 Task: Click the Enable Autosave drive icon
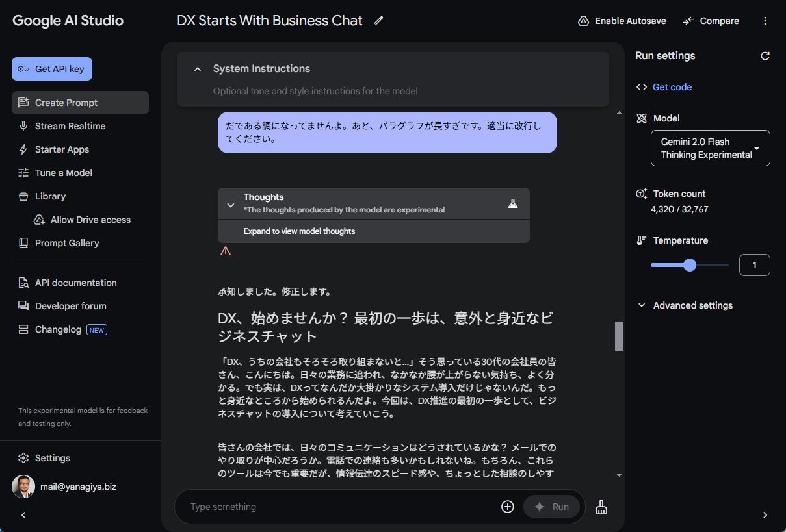click(583, 21)
